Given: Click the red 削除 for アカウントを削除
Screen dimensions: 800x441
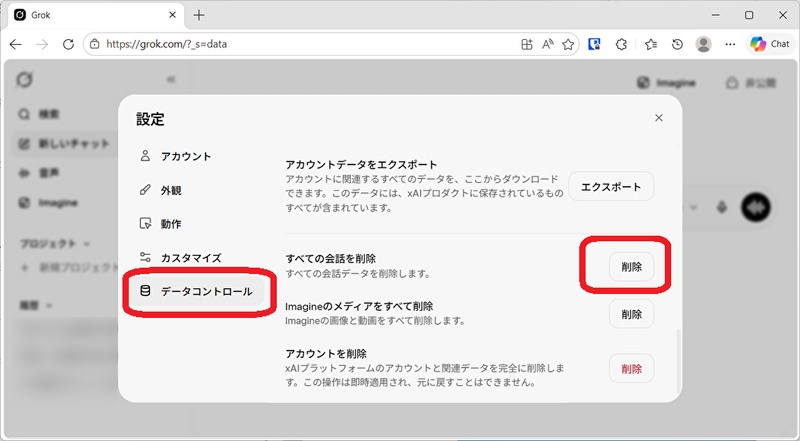Looking at the screenshot, I should click(631, 369).
